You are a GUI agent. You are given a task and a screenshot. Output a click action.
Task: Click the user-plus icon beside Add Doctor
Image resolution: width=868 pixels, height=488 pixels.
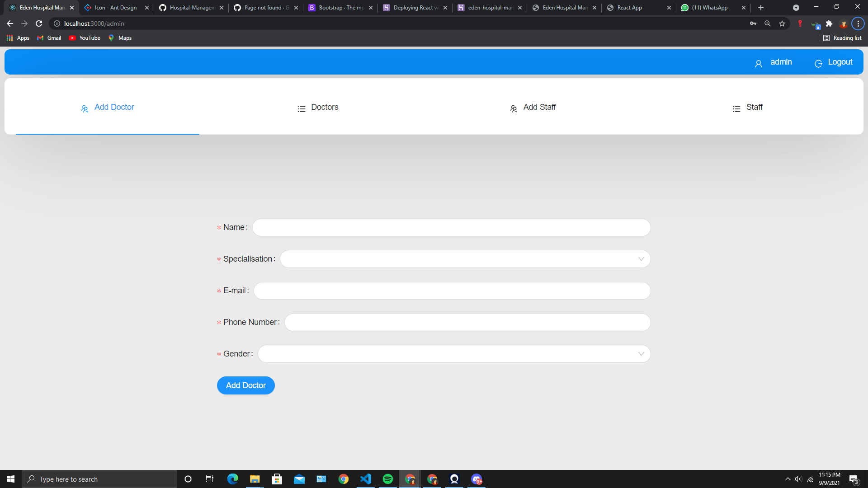[x=85, y=108]
